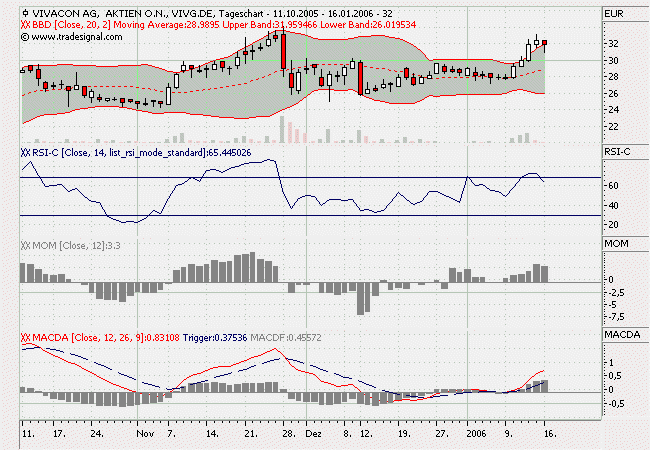Click the MACDA indicator marker icon
Viewport: 650px width, 450px height.
pos(25,338)
